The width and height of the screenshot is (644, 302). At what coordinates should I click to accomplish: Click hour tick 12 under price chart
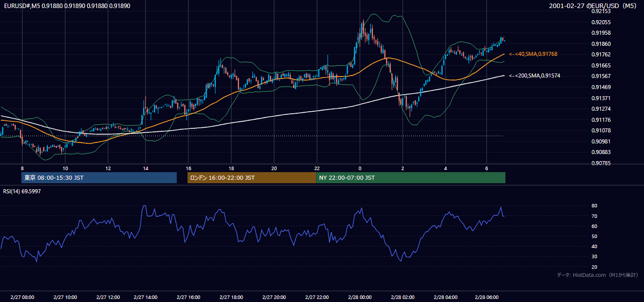(x=108, y=168)
